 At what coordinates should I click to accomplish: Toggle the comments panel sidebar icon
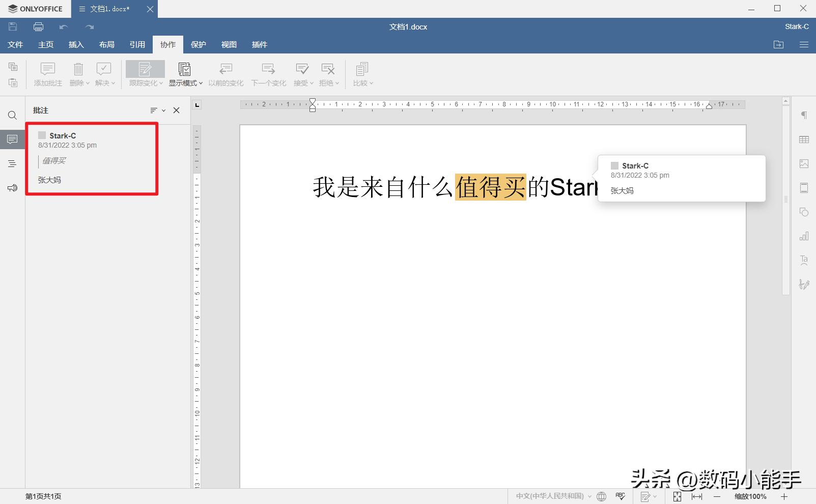tap(12, 139)
